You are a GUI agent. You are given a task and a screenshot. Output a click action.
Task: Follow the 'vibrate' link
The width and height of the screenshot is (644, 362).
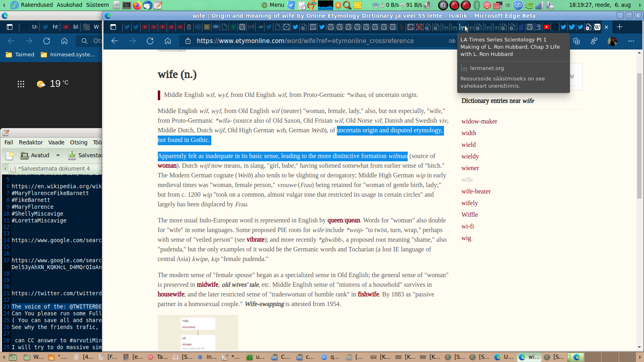pyautogui.click(x=256, y=240)
